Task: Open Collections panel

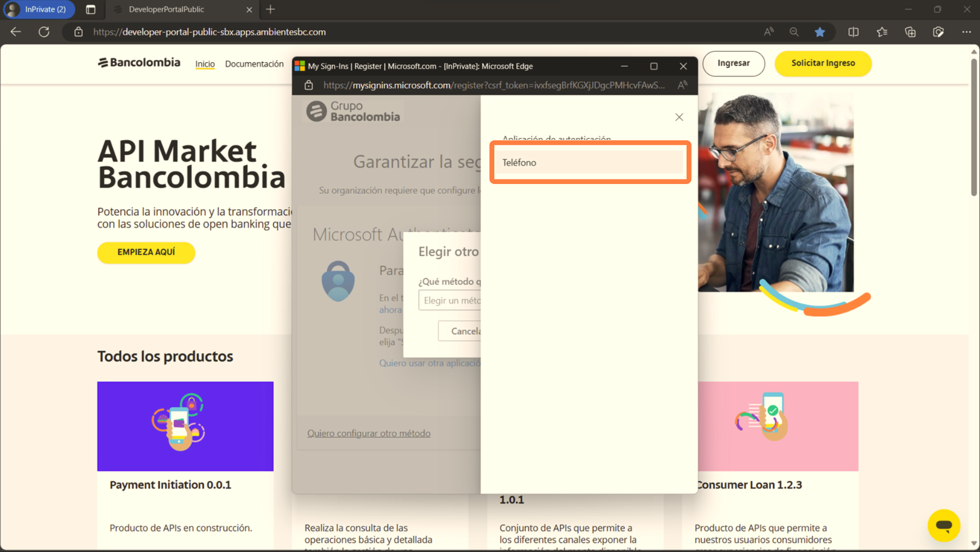Action: [910, 32]
